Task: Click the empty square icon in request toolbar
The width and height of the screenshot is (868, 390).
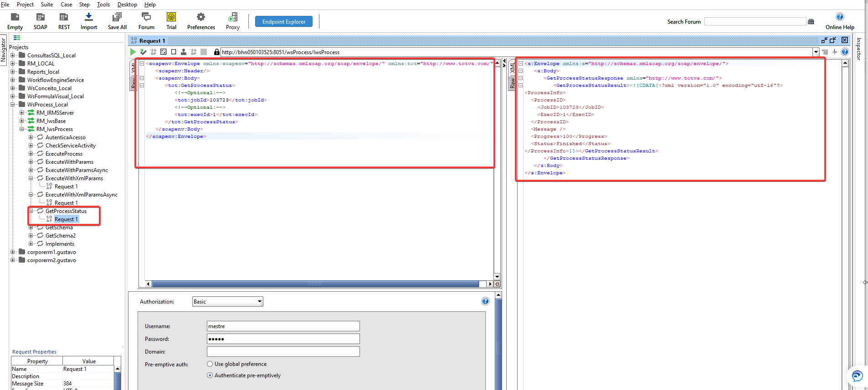Action: pos(174,52)
